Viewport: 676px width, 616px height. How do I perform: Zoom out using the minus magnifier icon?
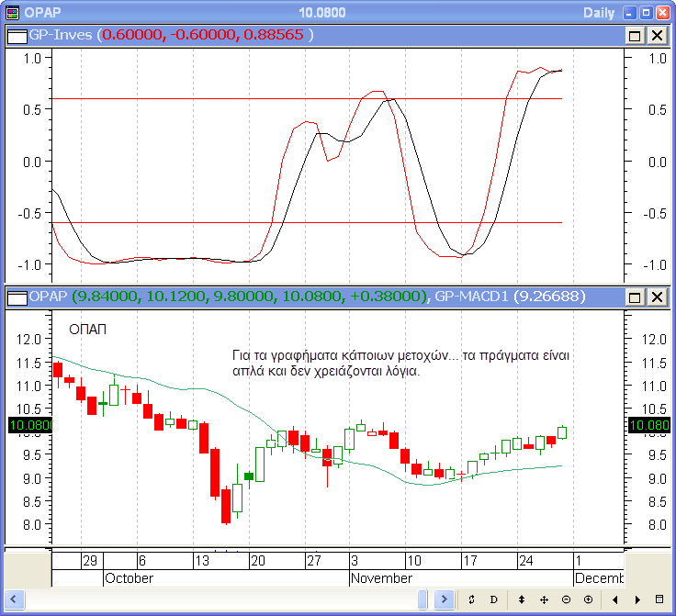566,599
